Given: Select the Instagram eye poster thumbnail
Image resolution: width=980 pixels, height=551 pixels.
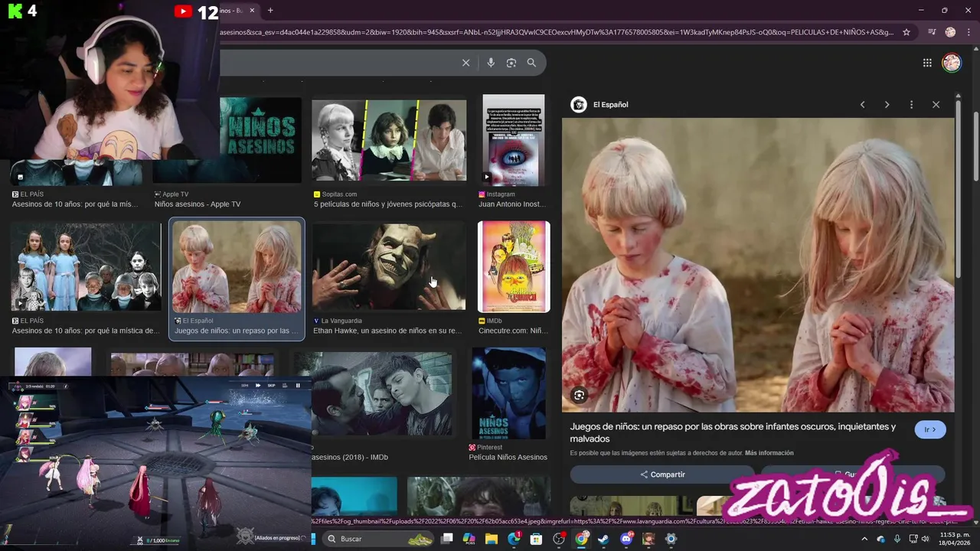Looking at the screenshot, I should (x=514, y=140).
